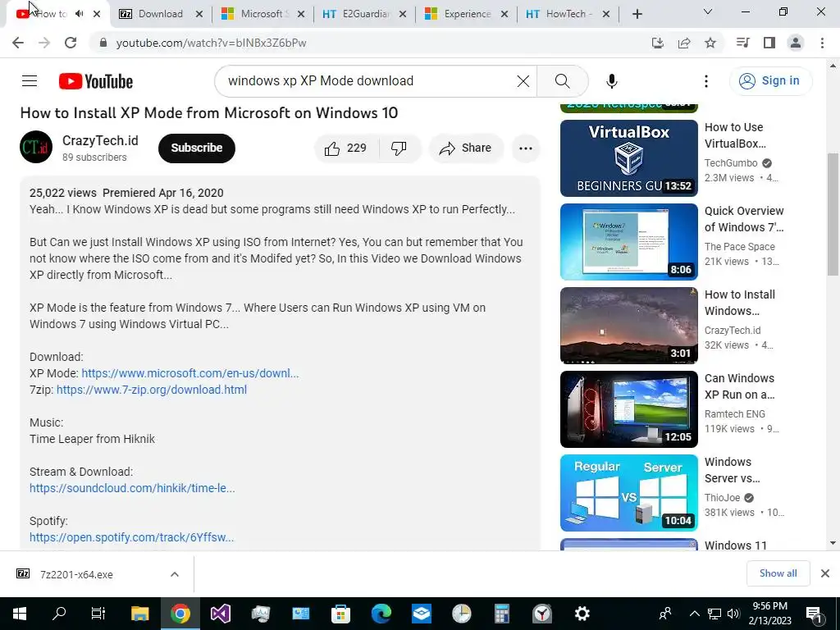Show hidden system tray icons
840x630 pixels.
pos(694,614)
